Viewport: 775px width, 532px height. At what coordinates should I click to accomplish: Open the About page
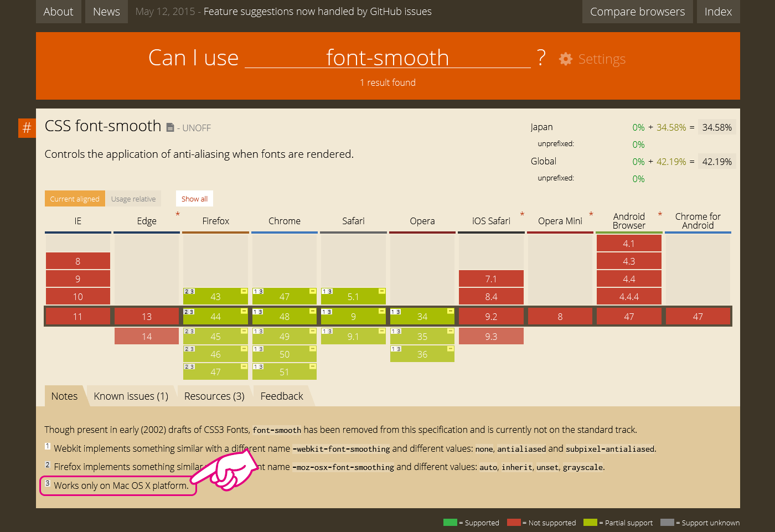point(59,12)
